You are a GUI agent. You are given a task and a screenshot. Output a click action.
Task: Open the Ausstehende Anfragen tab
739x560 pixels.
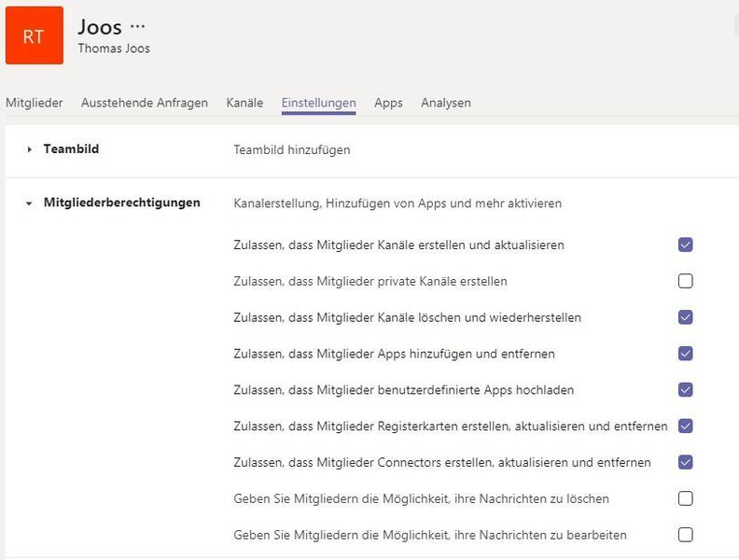coord(145,103)
